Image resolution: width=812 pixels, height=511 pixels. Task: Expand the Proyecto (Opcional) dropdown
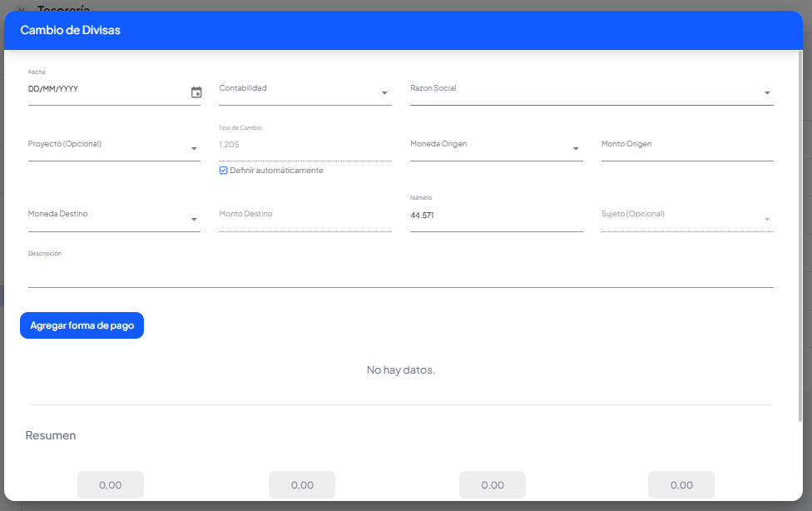[194, 149]
